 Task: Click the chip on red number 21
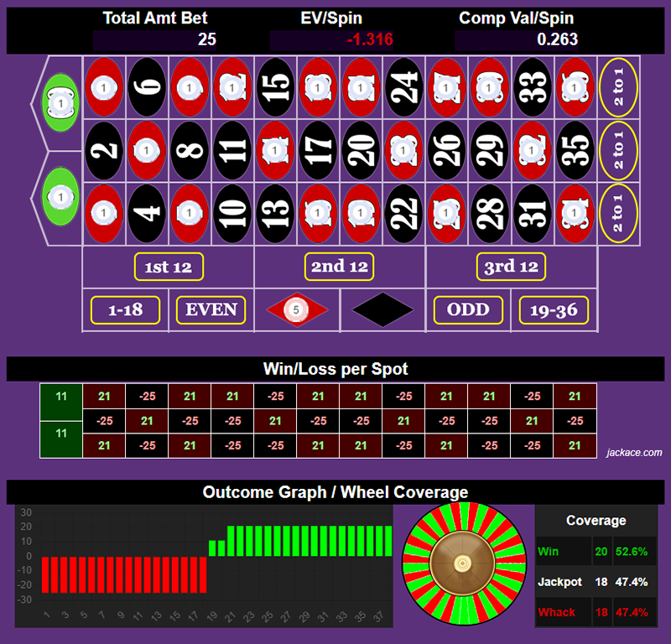pos(361,88)
